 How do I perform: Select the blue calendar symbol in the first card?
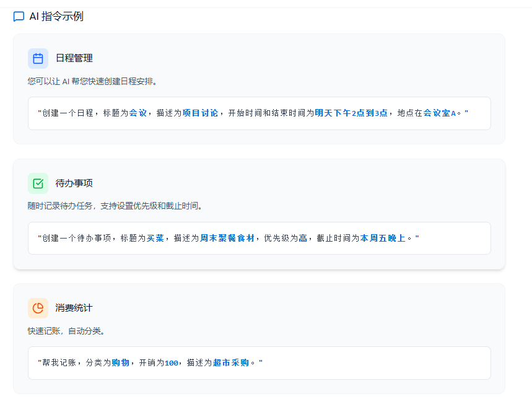click(x=38, y=58)
